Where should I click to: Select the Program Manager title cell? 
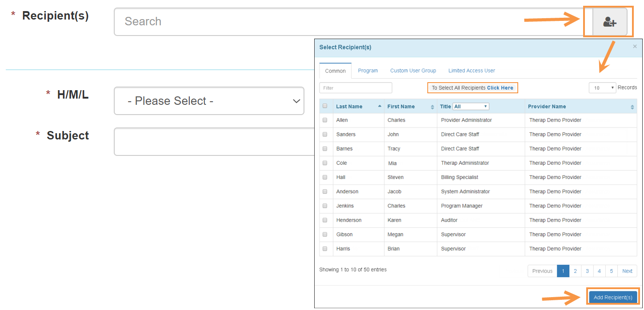[481, 206]
